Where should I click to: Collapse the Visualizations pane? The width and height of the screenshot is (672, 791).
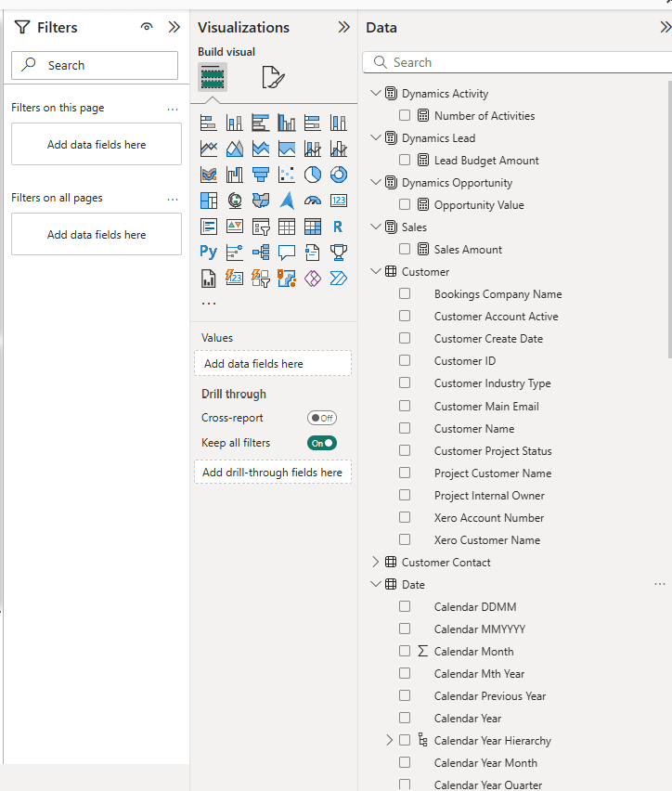pyautogui.click(x=343, y=28)
